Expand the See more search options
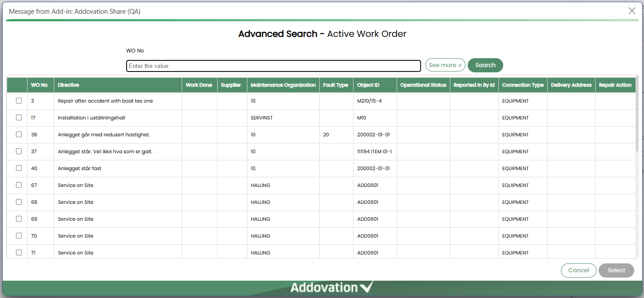The height and width of the screenshot is (298, 644). tap(445, 65)
